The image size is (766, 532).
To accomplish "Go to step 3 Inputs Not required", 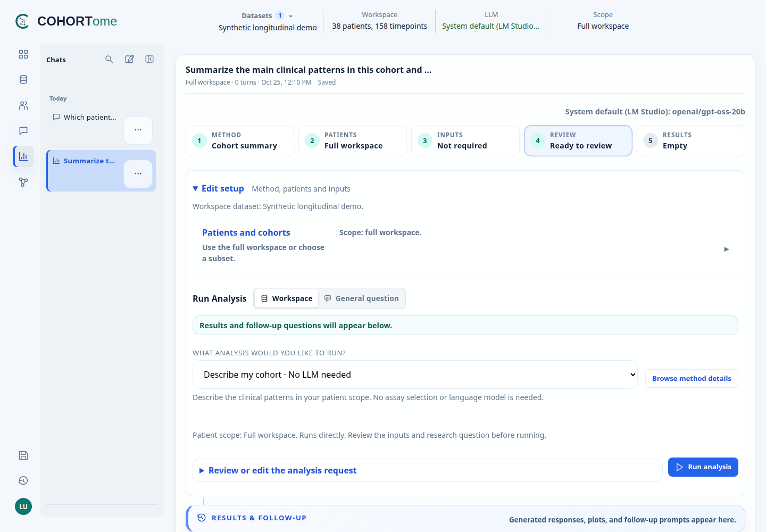I will click(465, 141).
